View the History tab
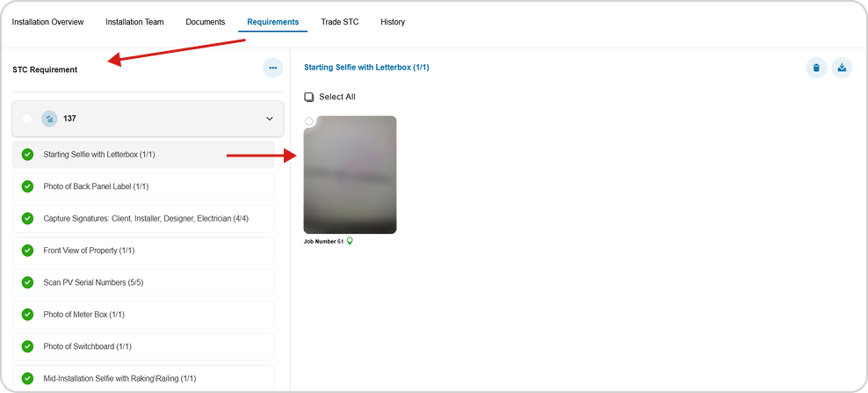 [393, 22]
